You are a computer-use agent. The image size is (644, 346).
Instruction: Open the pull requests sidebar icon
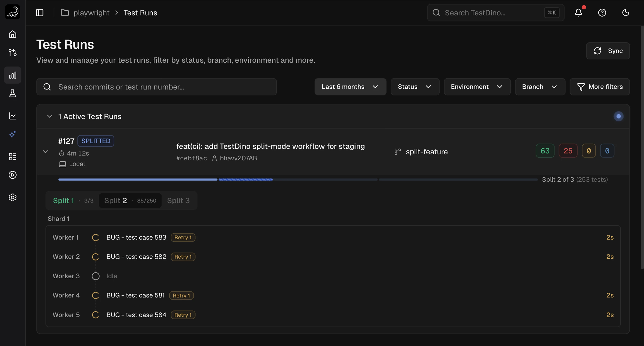pyautogui.click(x=13, y=52)
